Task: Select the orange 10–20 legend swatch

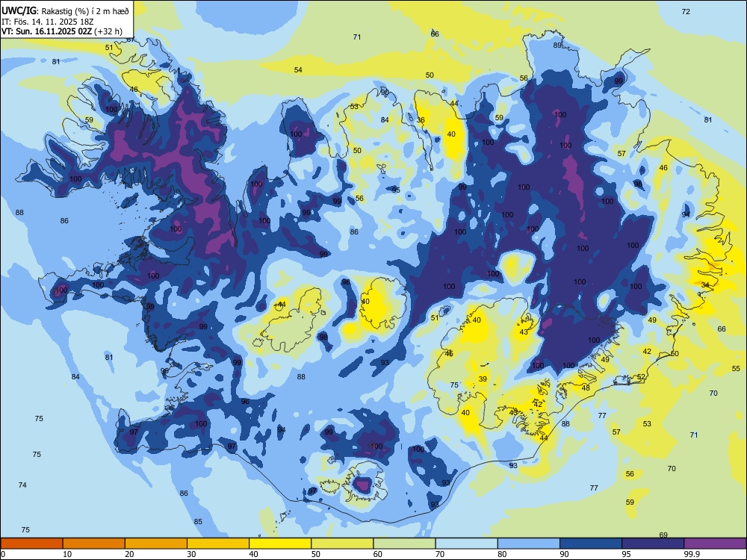Action: [94, 544]
